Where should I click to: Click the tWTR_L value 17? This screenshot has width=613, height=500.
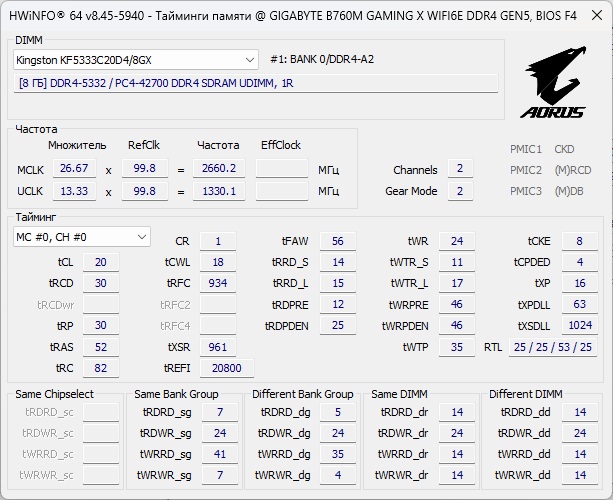pyautogui.click(x=457, y=283)
